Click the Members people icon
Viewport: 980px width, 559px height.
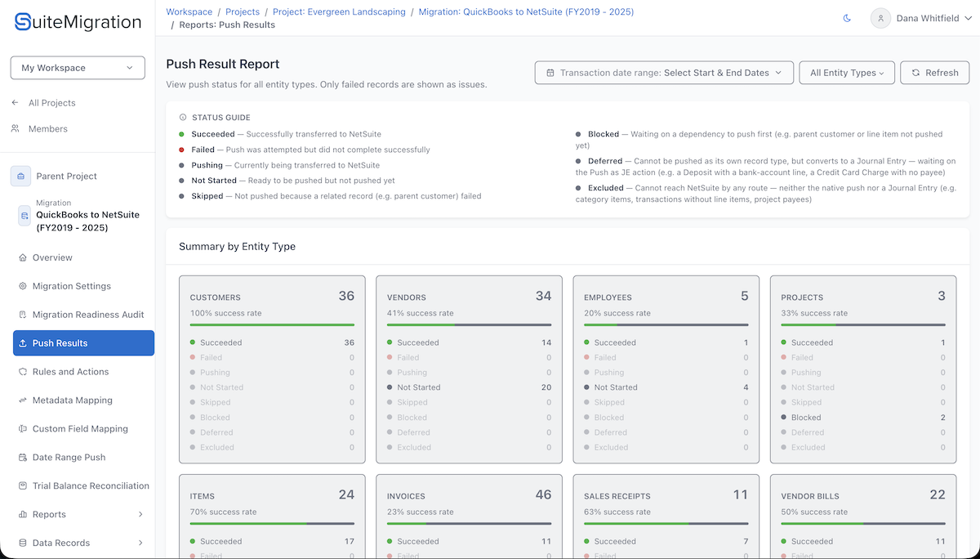tap(16, 129)
